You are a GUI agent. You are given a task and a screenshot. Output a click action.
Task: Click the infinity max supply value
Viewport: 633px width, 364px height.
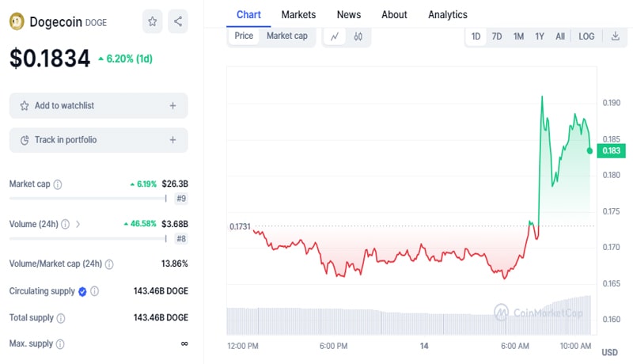coord(184,344)
